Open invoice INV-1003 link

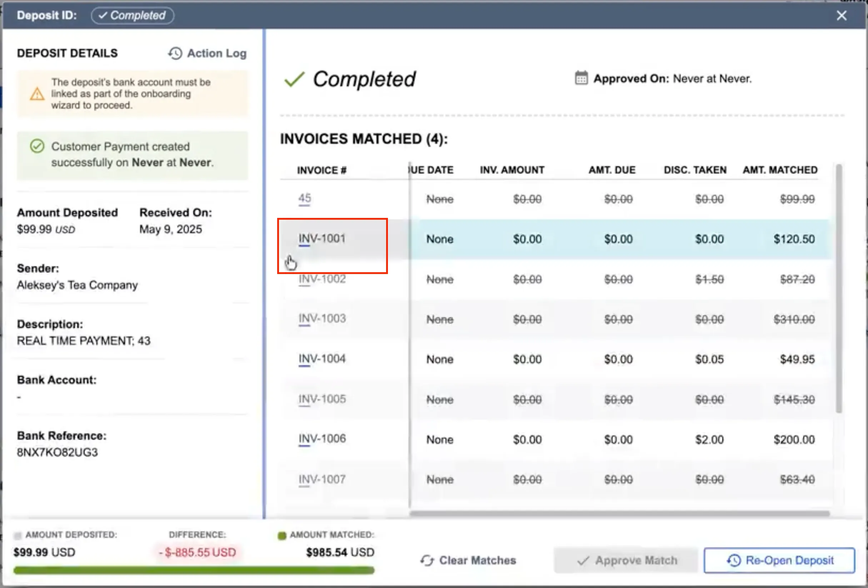[x=322, y=319]
